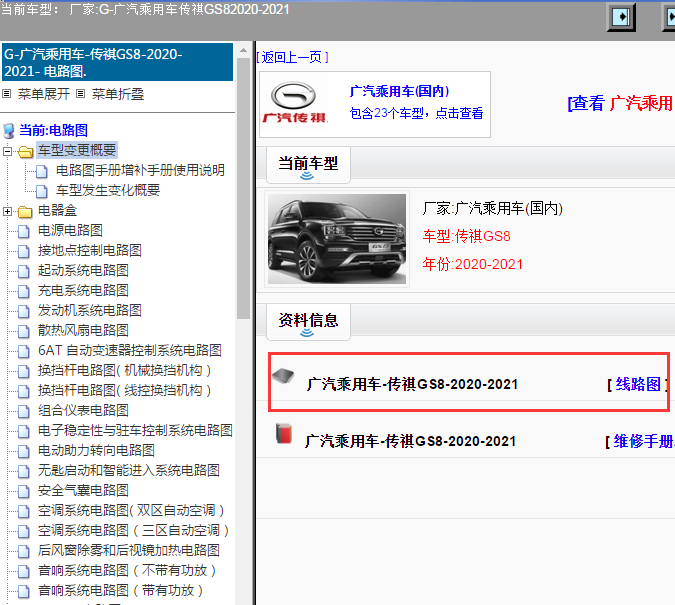Click page icon beside 起动系统电路图

(24, 271)
